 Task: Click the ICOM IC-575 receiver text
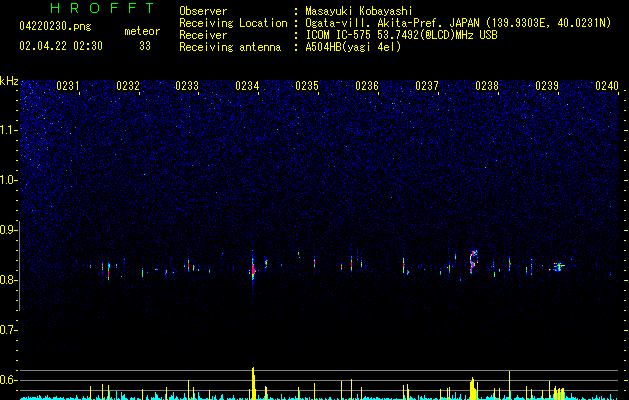coord(401,35)
